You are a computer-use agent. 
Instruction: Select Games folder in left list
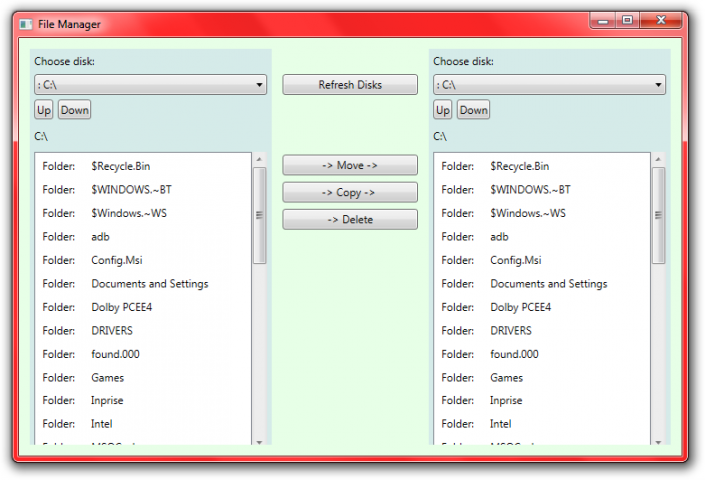143,378
